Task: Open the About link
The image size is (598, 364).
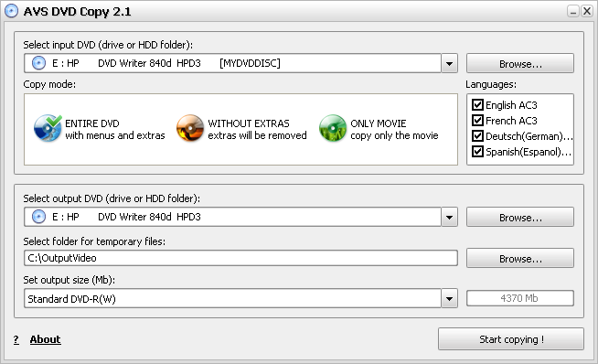Action: click(46, 339)
